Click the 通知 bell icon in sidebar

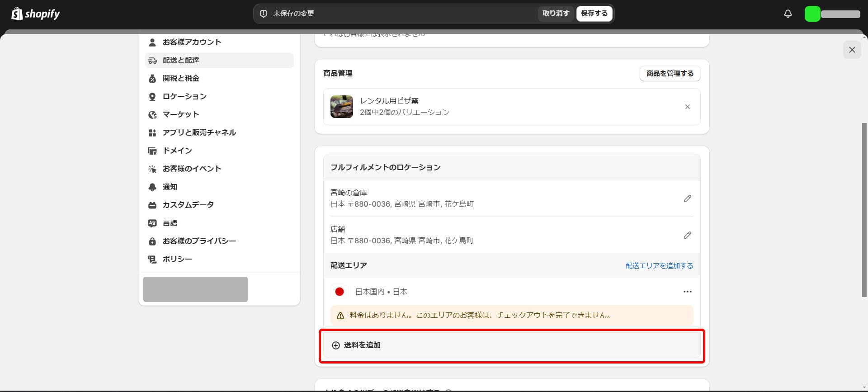pyautogui.click(x=152, y=187)
